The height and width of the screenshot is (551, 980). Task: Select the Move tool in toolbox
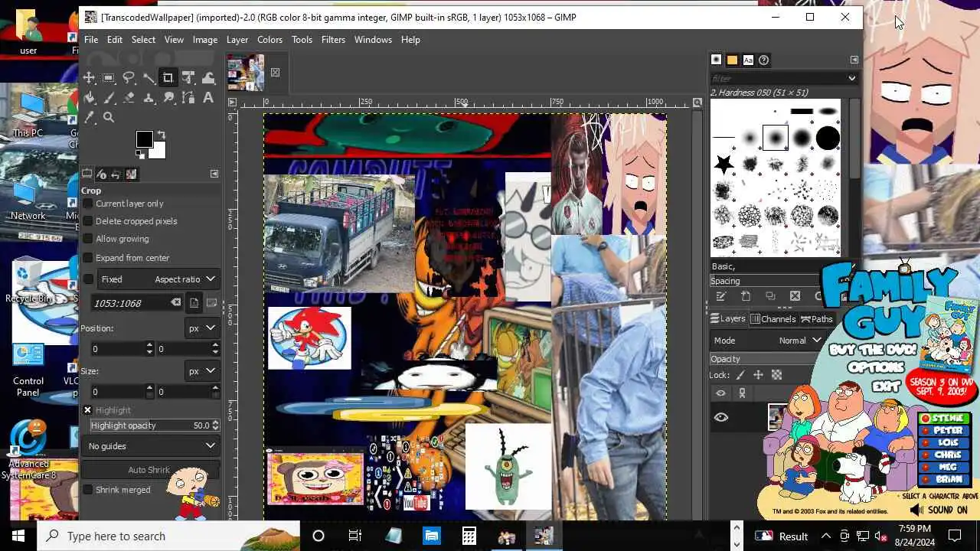(x=89, y=78)
